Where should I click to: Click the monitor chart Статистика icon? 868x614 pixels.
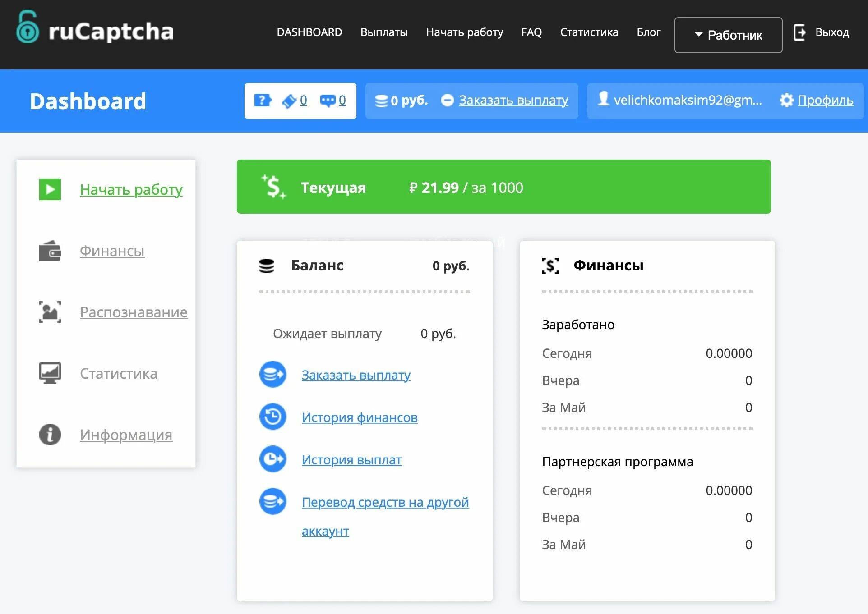50,373
